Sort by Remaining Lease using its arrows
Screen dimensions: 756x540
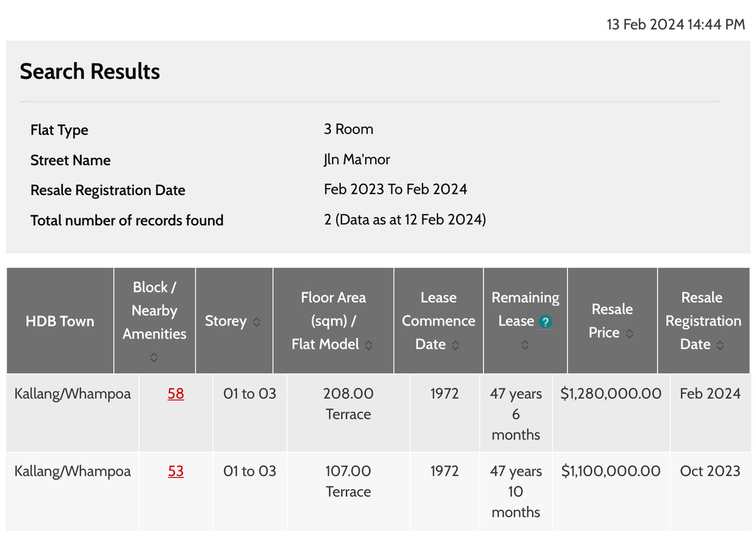pyautogui.click(x=524, y=345)
